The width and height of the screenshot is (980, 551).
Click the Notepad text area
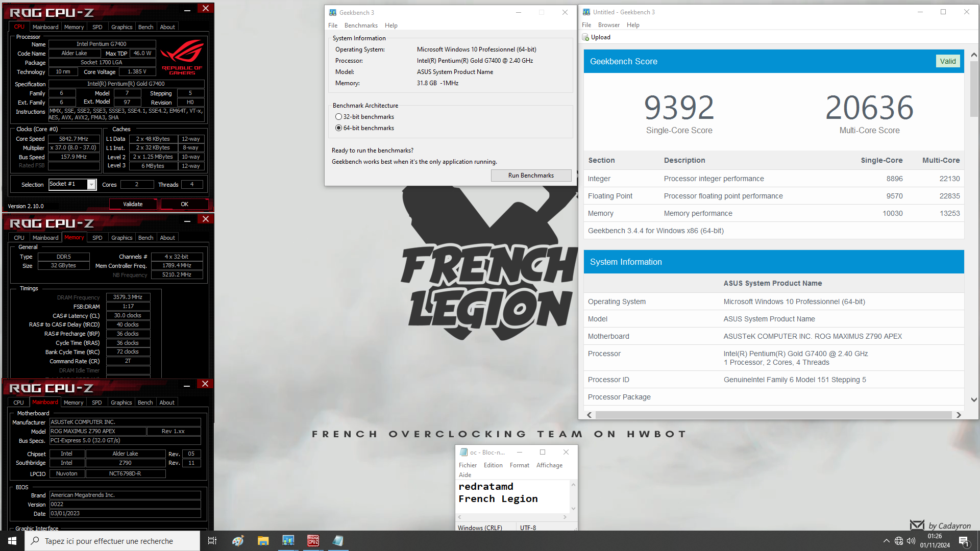click(x=513, y=496)
